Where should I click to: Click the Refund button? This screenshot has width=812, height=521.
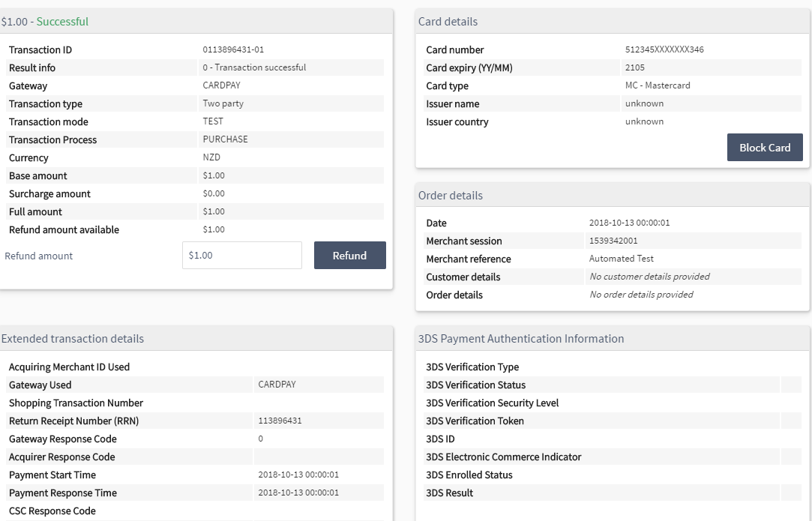pyautogui.click(x=349, y=256)
